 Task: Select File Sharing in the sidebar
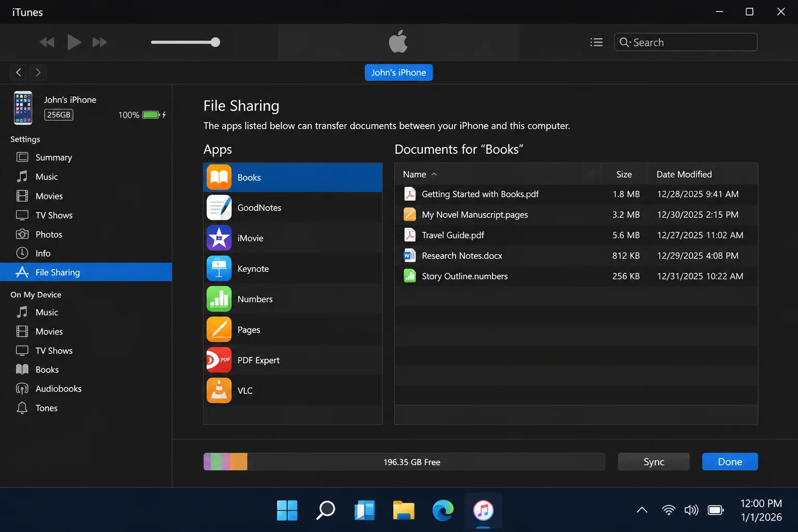click(x=86, y=272)
